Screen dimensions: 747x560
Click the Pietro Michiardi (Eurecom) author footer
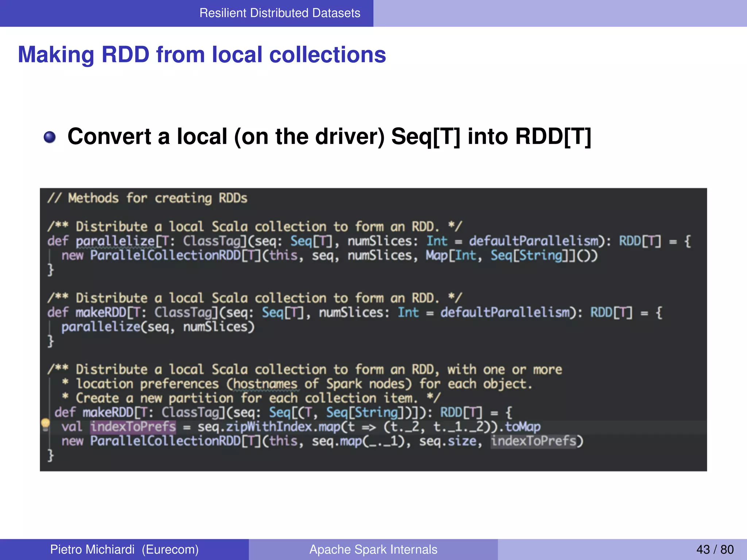[x=124, y=549]
